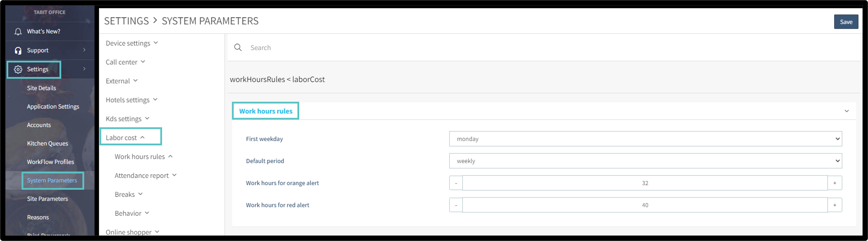The image size is (868, 241).
Task: Expand Attendance report subsection
Action: pyautogui.click(x=145, y=176)
